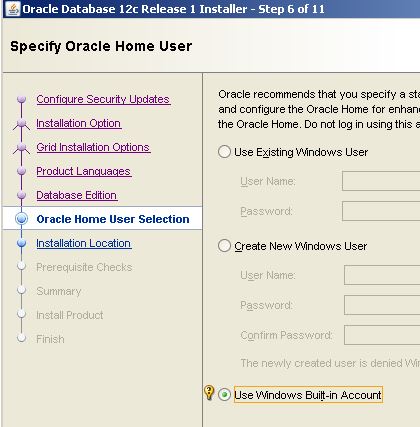Click the Finish step label

[50, 339]
